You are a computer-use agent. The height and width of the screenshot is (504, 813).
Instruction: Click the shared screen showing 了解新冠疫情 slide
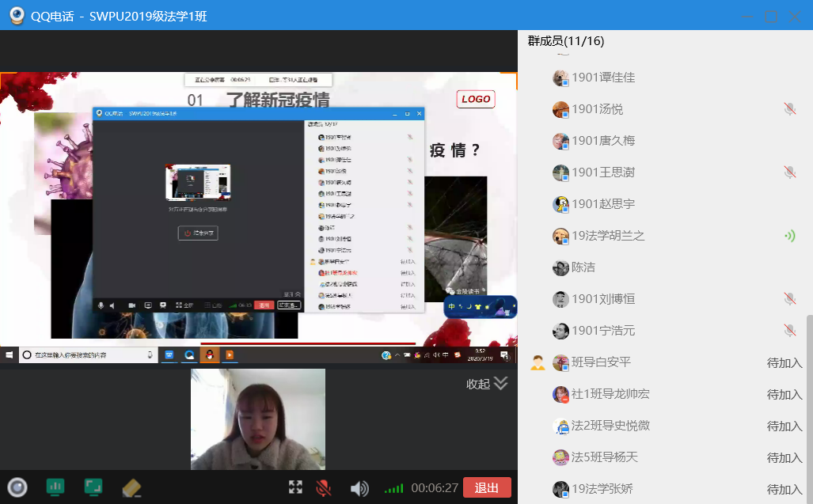(258, 218)
